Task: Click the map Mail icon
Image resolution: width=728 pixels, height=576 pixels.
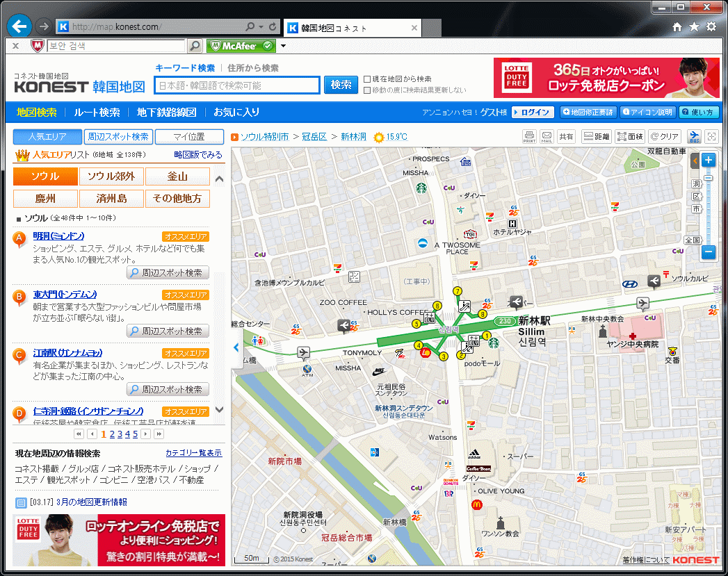Action: click(547, 137)
